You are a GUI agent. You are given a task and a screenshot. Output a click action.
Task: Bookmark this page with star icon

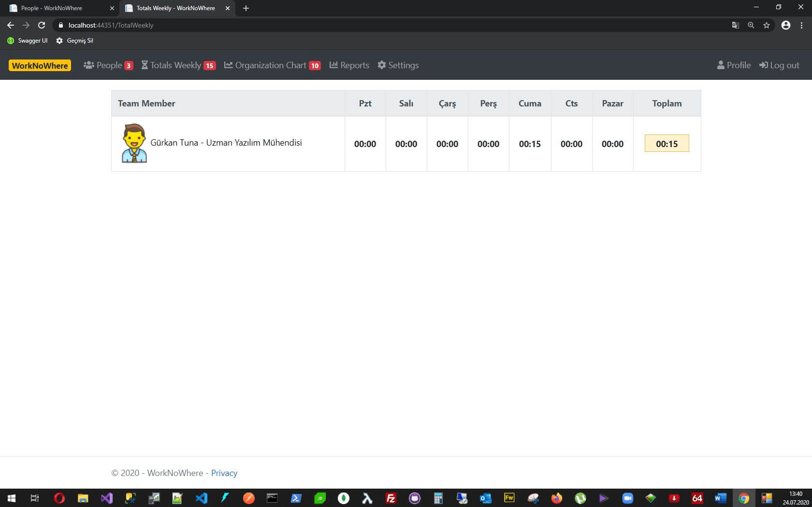pyautogui.click(x=767, y=25)
